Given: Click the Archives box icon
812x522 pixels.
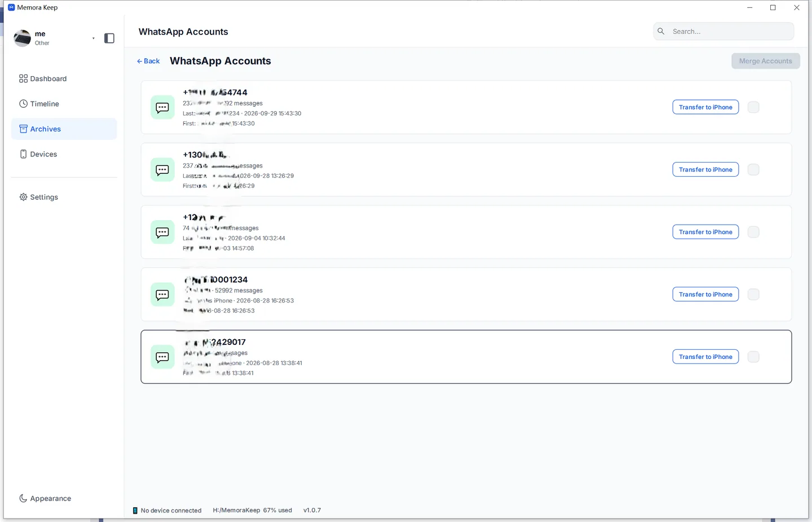Looking at the screenshot, I should (23, 129).
